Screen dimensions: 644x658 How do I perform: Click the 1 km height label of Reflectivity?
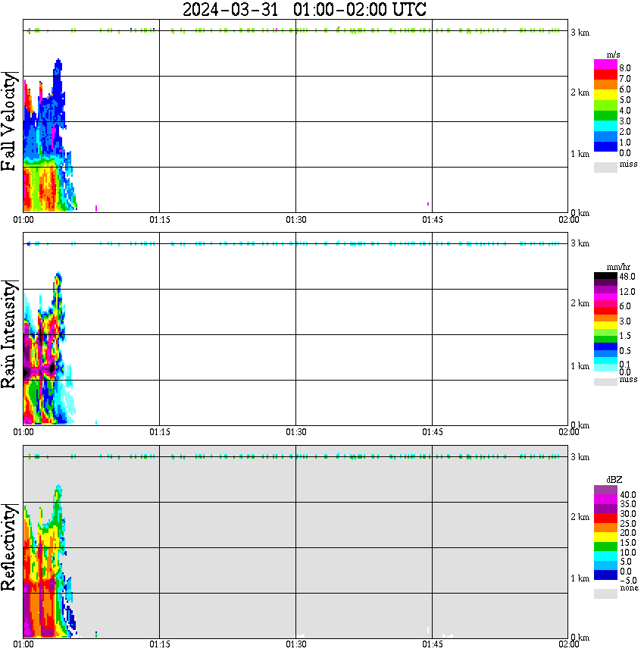[x=580, y=578]
